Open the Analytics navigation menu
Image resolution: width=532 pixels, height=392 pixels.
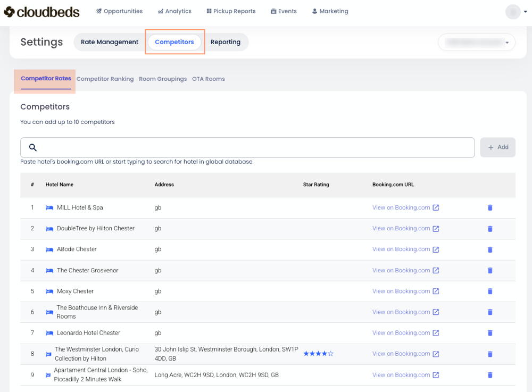174,11
